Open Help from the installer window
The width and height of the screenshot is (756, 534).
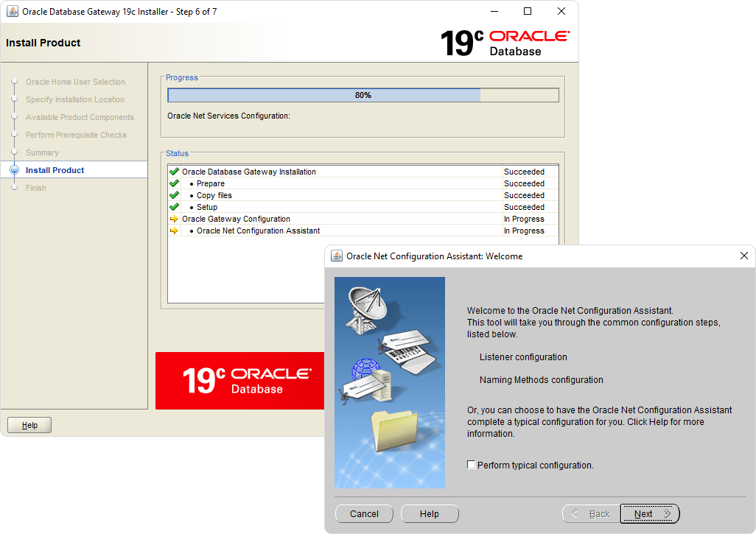pyautogui.click(x=29, y=424)
